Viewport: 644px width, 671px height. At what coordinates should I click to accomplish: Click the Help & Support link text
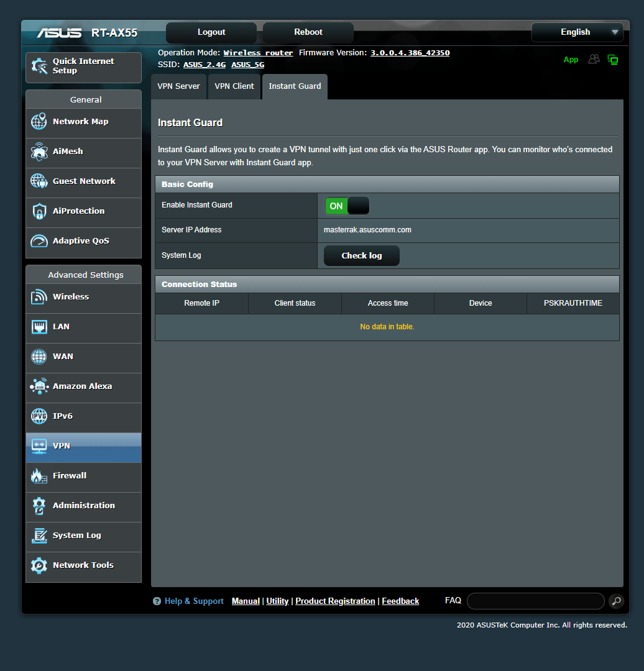(x=194, y=601)
